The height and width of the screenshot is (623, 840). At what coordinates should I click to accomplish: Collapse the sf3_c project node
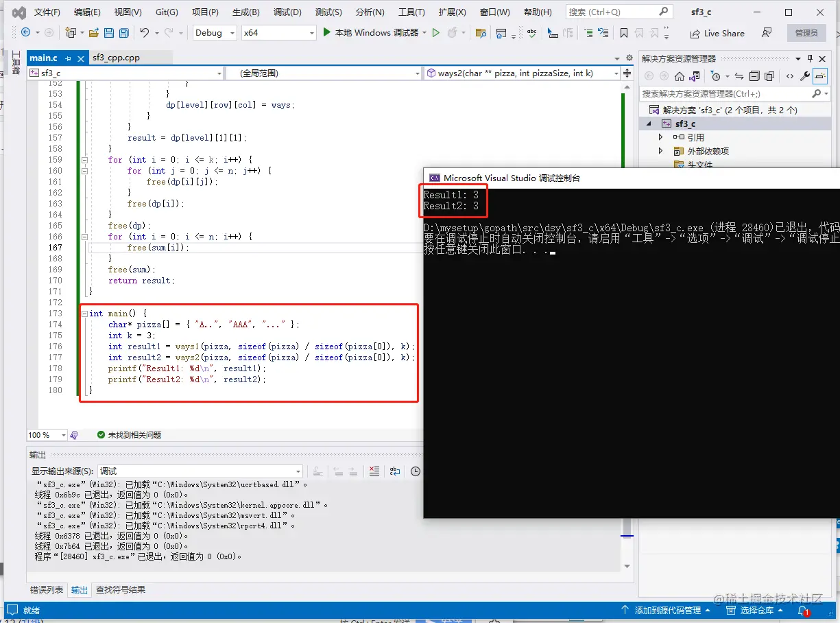click(x=649, y=124)
